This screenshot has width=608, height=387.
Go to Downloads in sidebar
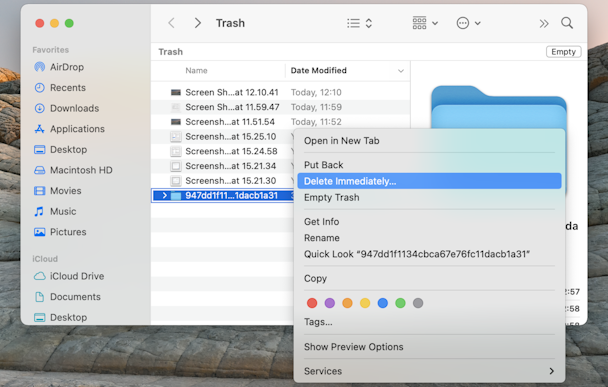[66, 108]
